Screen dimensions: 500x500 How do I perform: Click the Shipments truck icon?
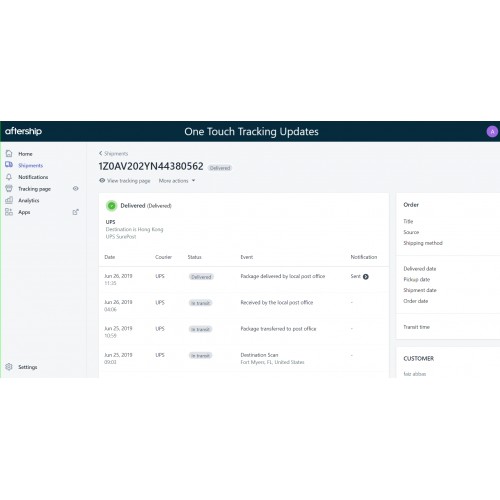pyautogui.click(x=9, y=165)
